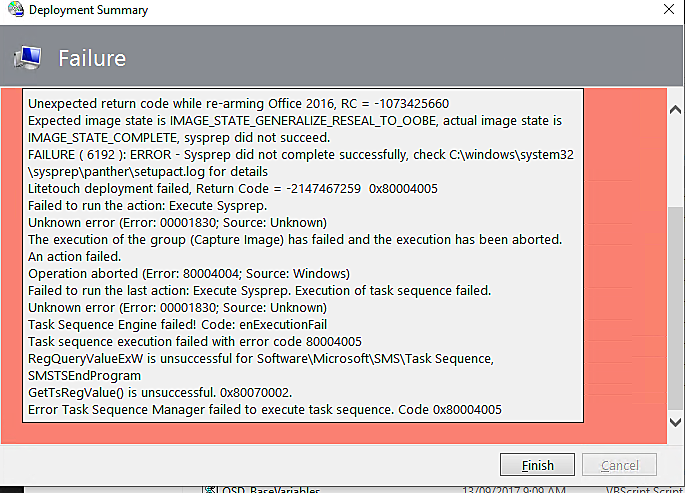Click the greyed-out Cancel button
Screen dimensions: 685x493
pyautogui.click(x=619, y=465)
